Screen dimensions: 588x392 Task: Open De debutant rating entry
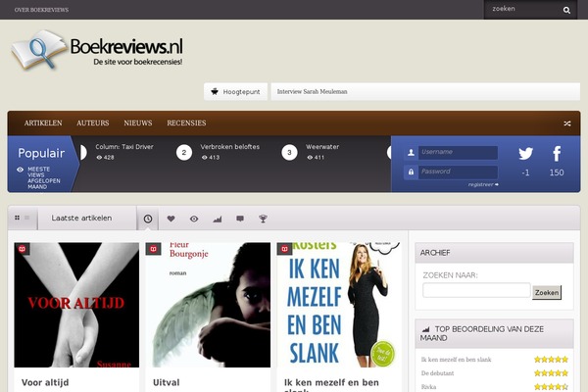coord(437,373)
